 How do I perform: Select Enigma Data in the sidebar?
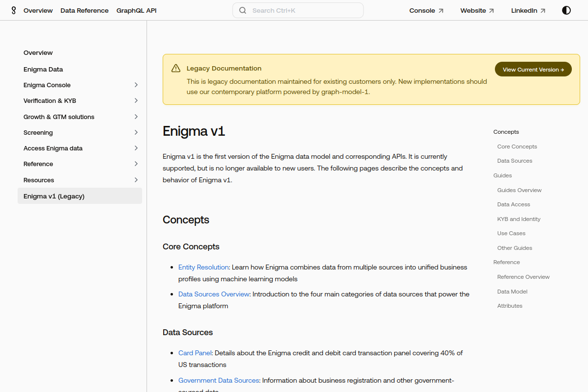[x=43, y=69]
